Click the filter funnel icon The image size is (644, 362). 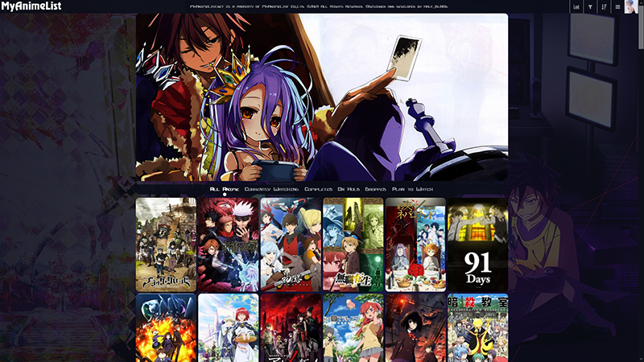[x=590, y=6]
